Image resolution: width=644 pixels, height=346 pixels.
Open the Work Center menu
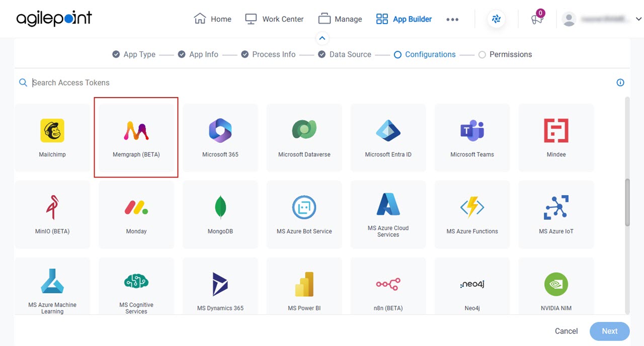coord(274,19)
